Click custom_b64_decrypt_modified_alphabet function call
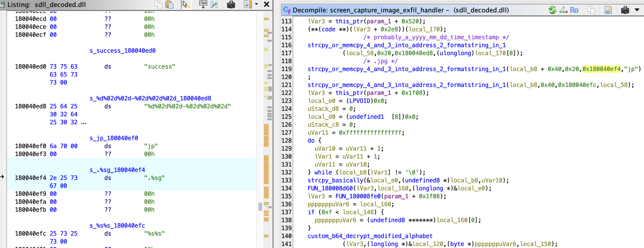644x248 pixels. (x=370, y=236)
